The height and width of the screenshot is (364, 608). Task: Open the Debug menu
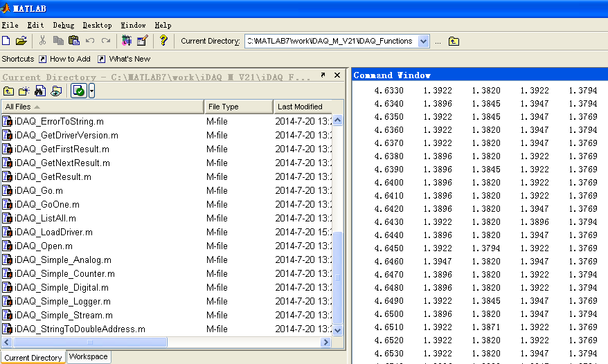tap(64, 25)
